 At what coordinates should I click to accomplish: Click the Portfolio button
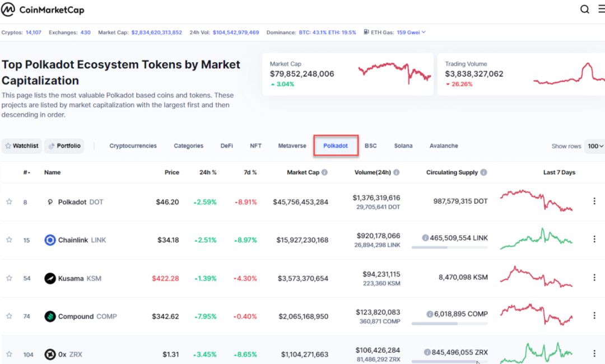(x=64, y=146)
